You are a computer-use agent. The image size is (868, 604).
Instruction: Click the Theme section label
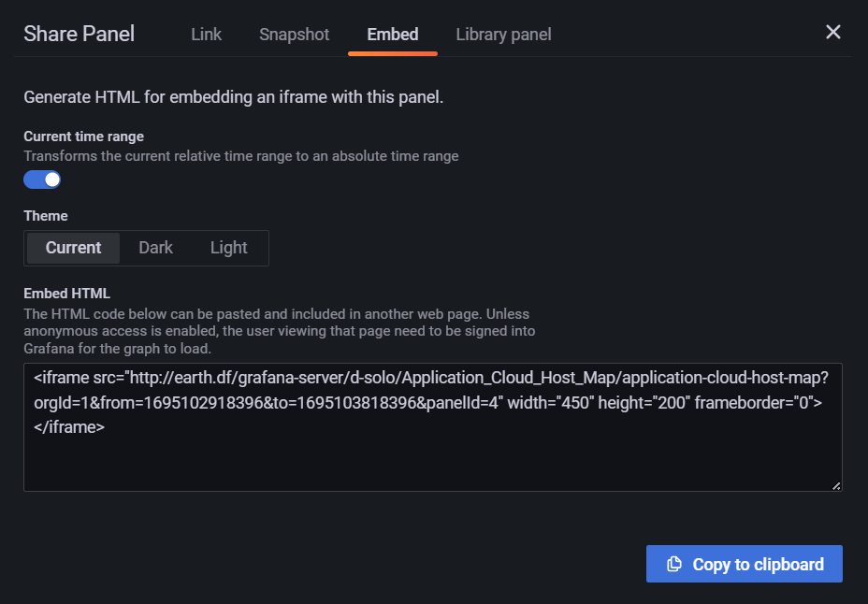tap(46, 216)
